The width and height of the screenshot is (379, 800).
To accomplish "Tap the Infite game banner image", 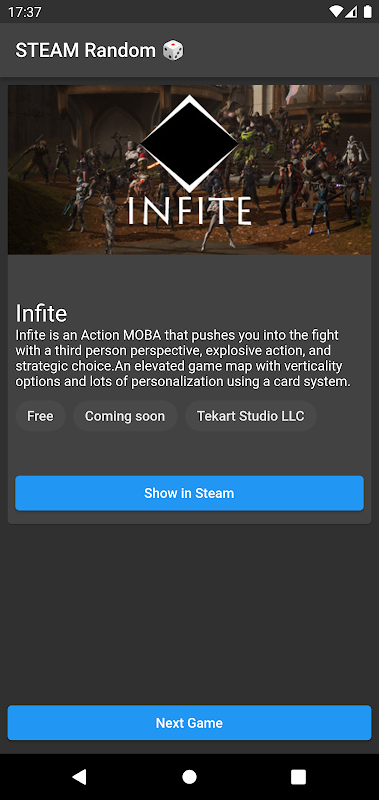I will coord(189,169).
